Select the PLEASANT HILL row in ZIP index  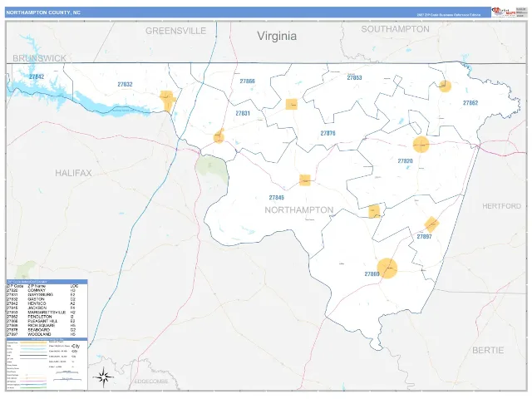click(47, 321)
